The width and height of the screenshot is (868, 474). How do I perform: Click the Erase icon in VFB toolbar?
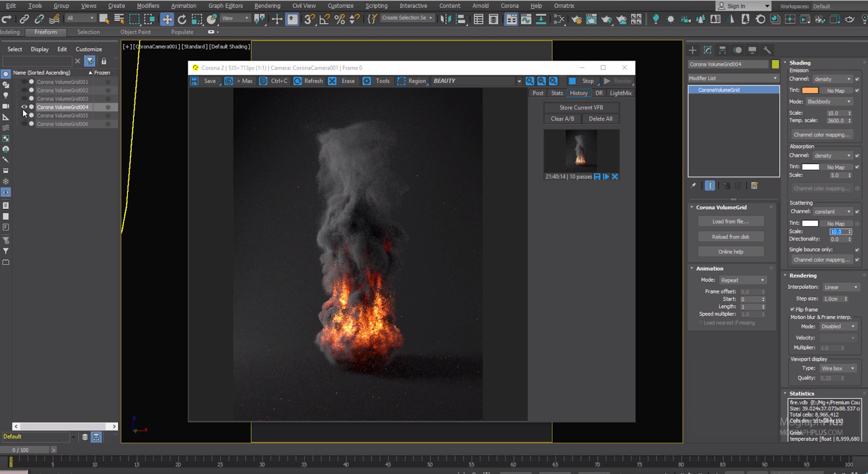tap(333, 81)
